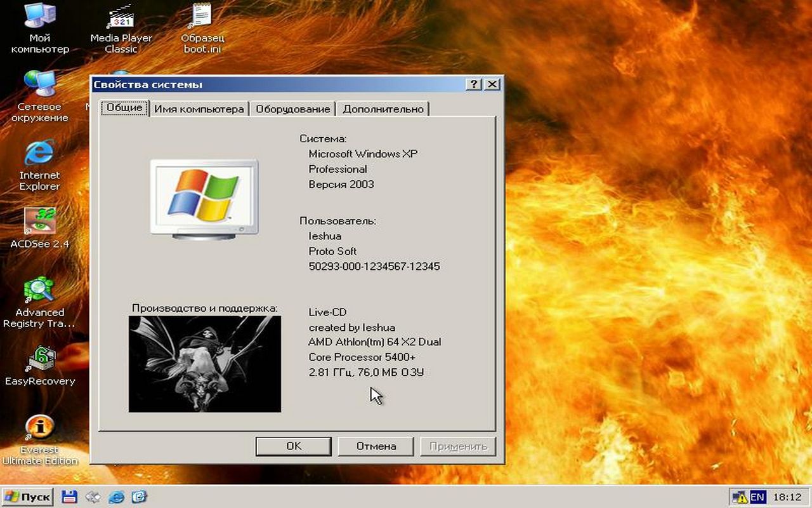Select the Сетевое окружение desktop icon
Viewport: 812px width, 508px height.
point(39,86)
